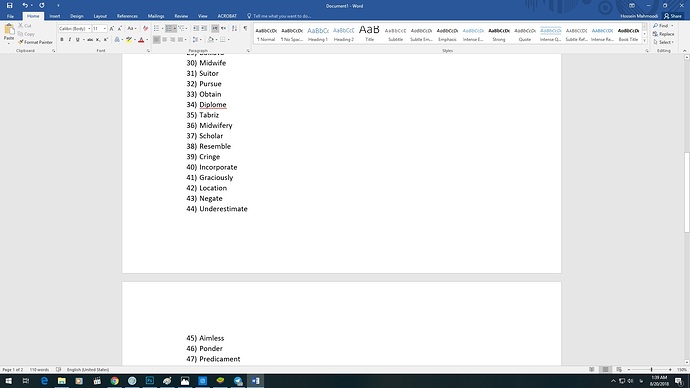Toggle the Show paragraph marks button
The height and width of the screenshot is (388, 690).
[x=245, y=28]
